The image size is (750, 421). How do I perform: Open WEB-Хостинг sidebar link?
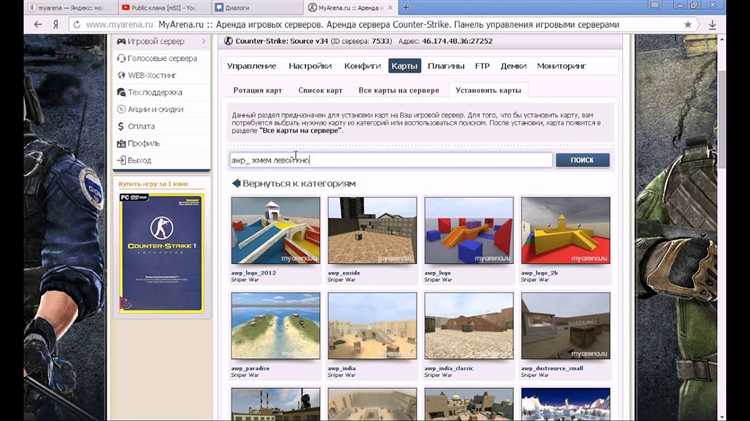click(152, 75)
